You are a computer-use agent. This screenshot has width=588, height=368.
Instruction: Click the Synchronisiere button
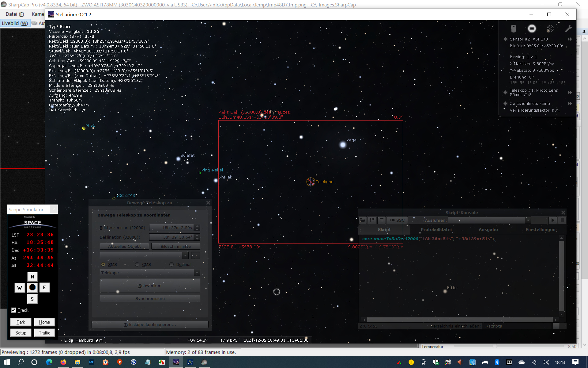pyautogui.click(x=150, y=298)
